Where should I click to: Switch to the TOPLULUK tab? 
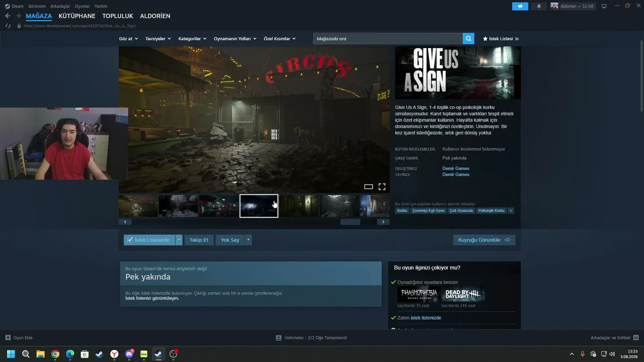[118, 16]
